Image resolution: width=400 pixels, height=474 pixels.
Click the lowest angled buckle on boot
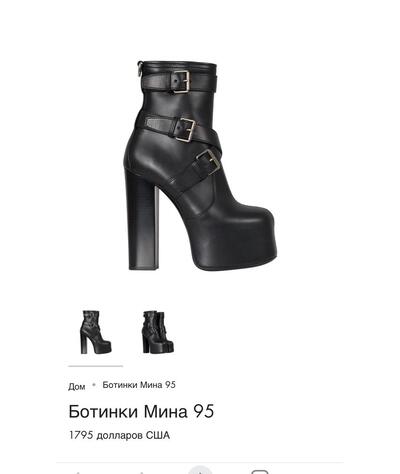tap(207, 163)
